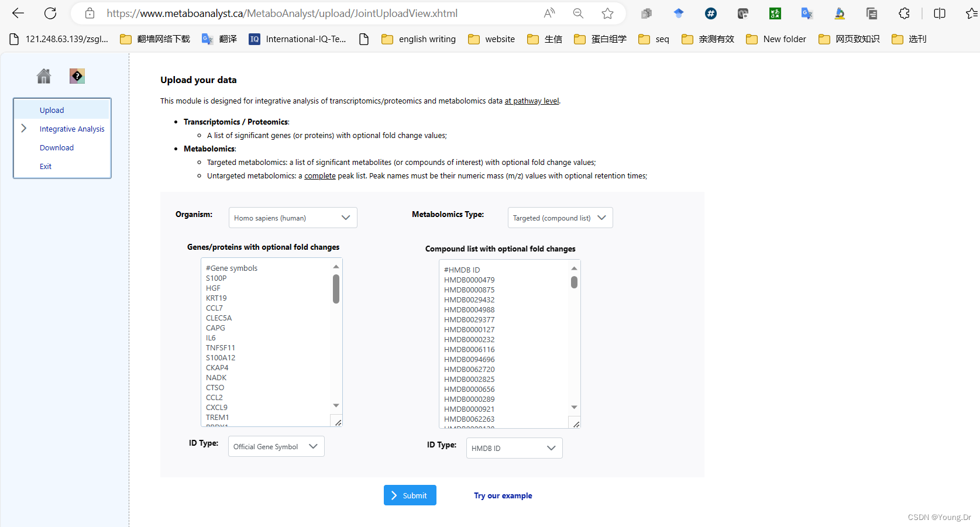Open the split screen browser icon
Viewport: 980px width, 527px height.
coord(939,12)
